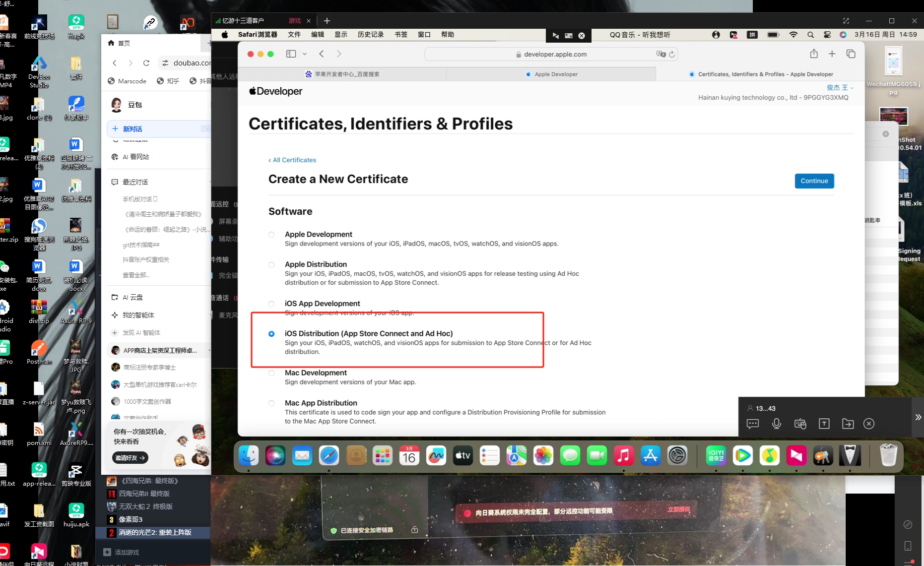Go back in Safari history
This screenshot has width=924, height=566.
[322, 54]
